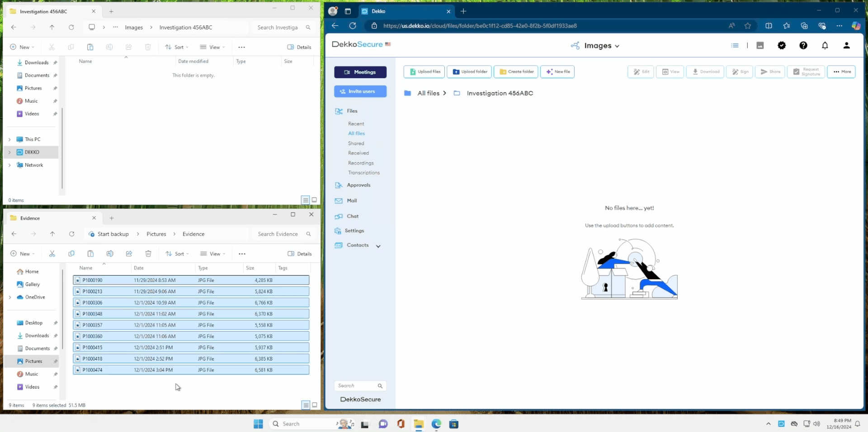868x432 pixels.
Task: Open the View dropdown in Evidence window
Action: 212,254
